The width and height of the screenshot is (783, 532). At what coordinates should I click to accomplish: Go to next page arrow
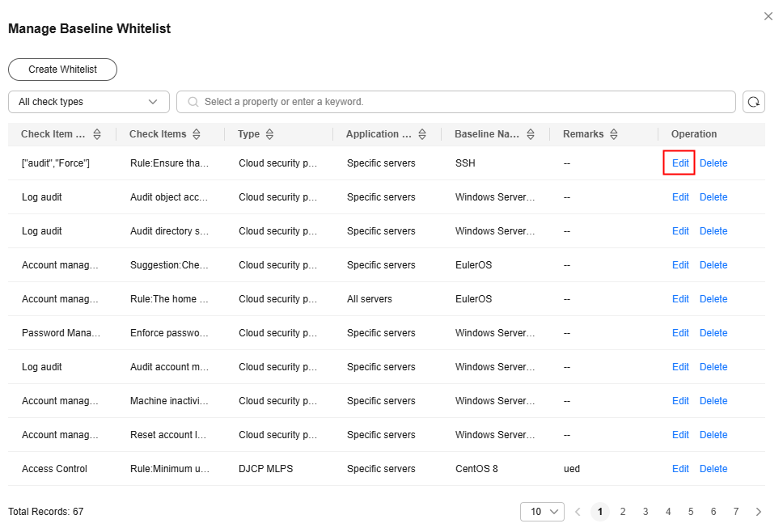point(758,512)
